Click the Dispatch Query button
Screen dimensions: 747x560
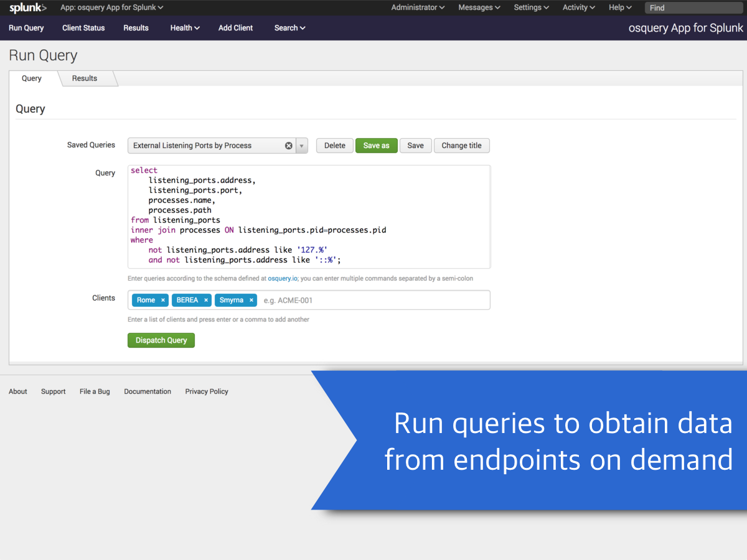coord(161,340)
